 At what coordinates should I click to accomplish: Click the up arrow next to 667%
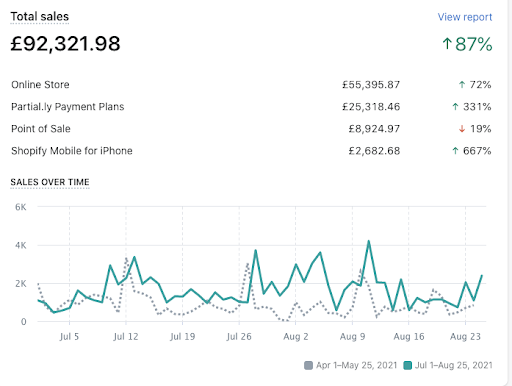coord(455,151)
